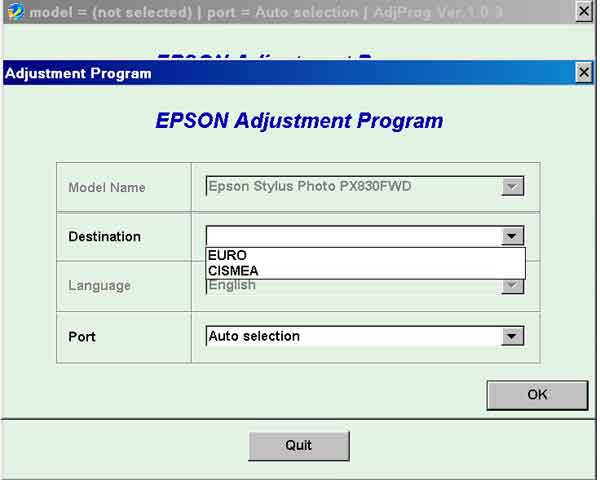Click the Port label
The height and width of the screenshot is (480, 600).
(x=82, y=337)
